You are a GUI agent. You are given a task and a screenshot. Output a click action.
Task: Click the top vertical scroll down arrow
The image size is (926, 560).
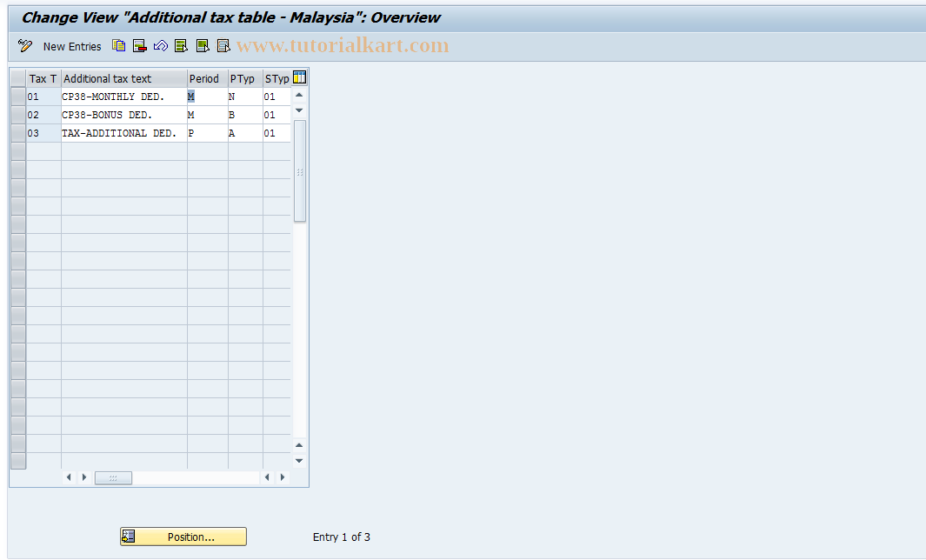[x=299, y=110]
